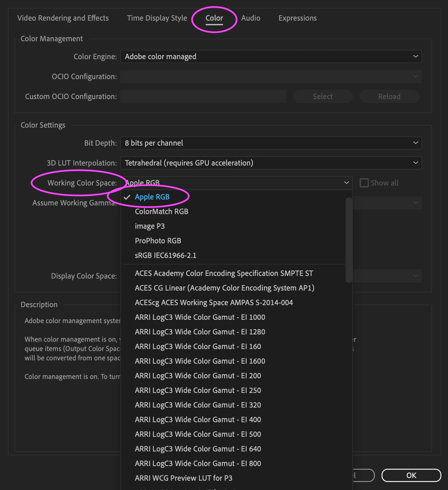Choose ARRI WCG Preview LUT for P3

(233, 478)
